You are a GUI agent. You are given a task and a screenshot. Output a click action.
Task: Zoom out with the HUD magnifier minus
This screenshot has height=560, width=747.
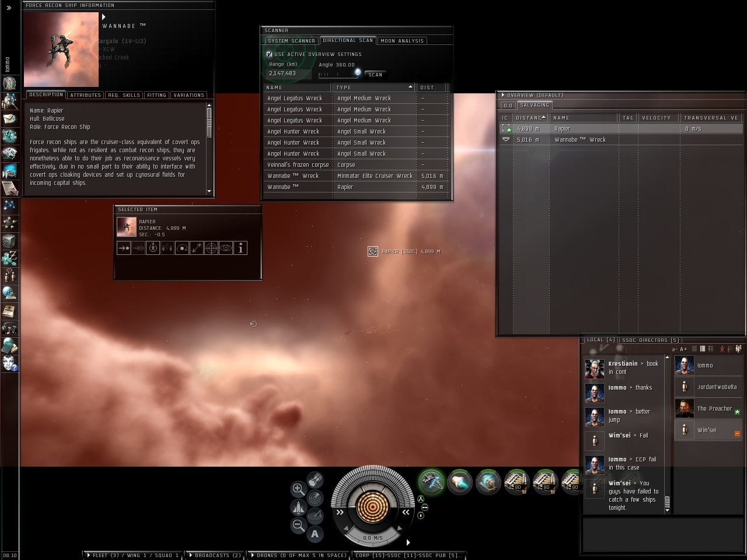coord(298,525)
